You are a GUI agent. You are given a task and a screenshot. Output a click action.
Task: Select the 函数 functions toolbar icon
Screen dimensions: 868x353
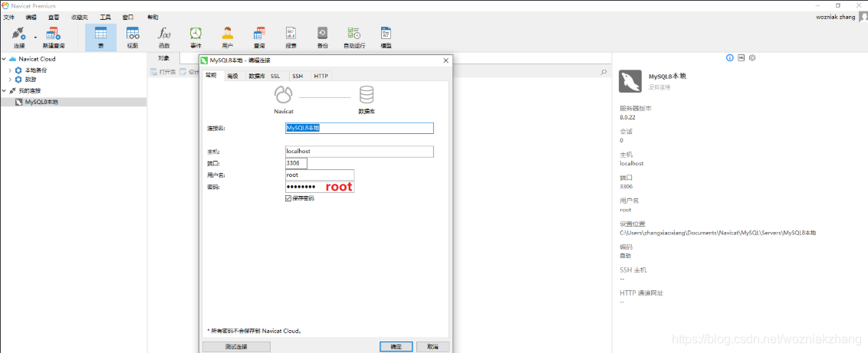(x=164, y=37)
